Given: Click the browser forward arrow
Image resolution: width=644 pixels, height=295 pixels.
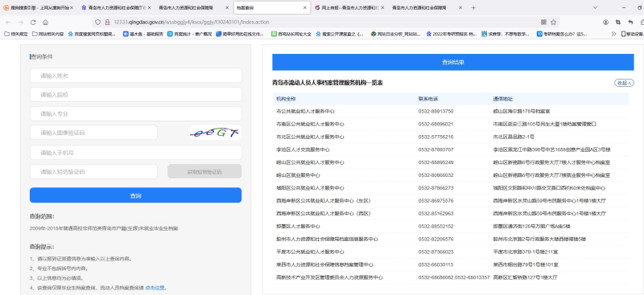Looking at the screenshot, I should coord(21,23).
